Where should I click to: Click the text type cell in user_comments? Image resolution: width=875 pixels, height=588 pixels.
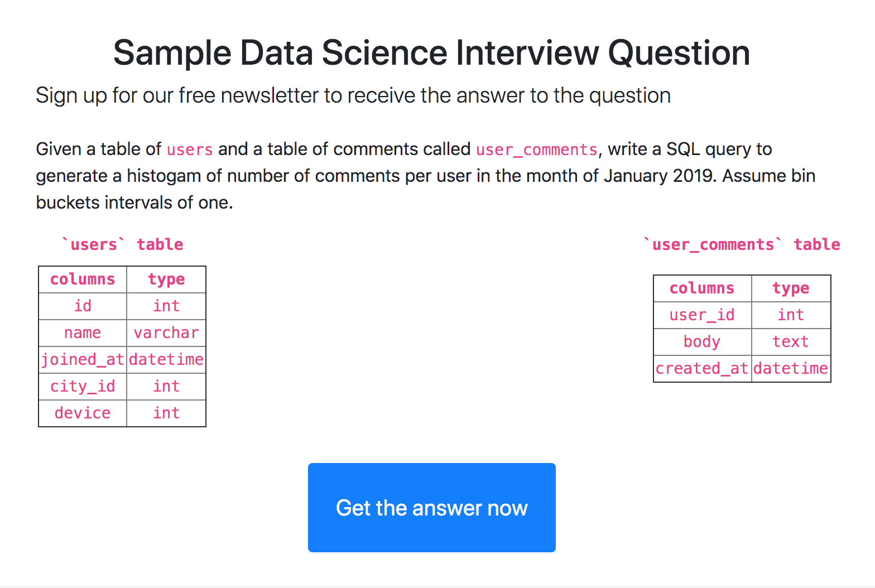coord(791,341)
